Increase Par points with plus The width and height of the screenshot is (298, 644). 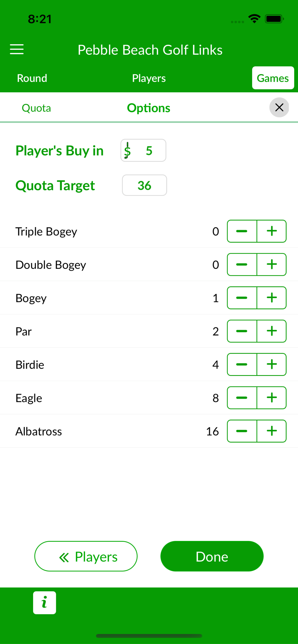coord(271,331)
